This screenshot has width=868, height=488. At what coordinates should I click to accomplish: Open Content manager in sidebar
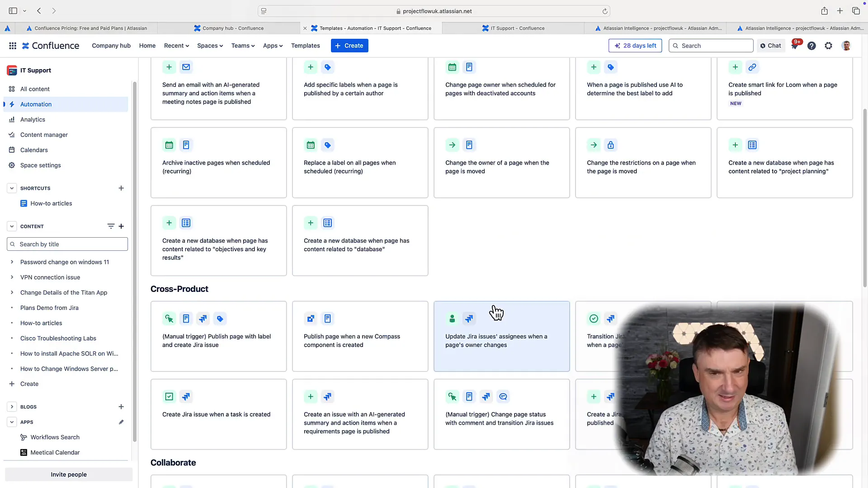(66, 135)
